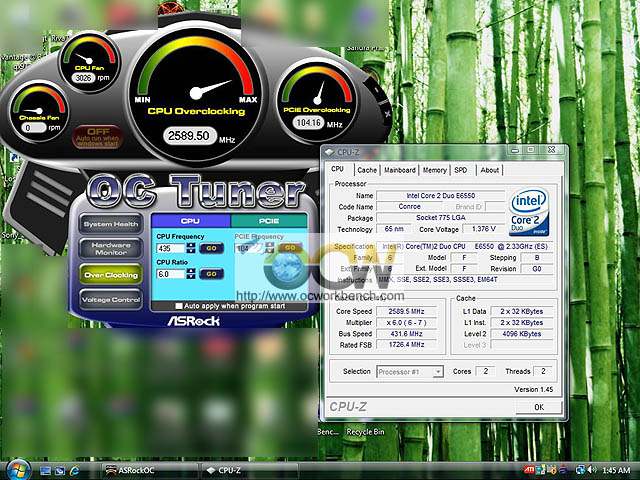Screen dimensions: 640x480
Task: Click the PCIE Frequency input field
Action: [x=249, y=248]
